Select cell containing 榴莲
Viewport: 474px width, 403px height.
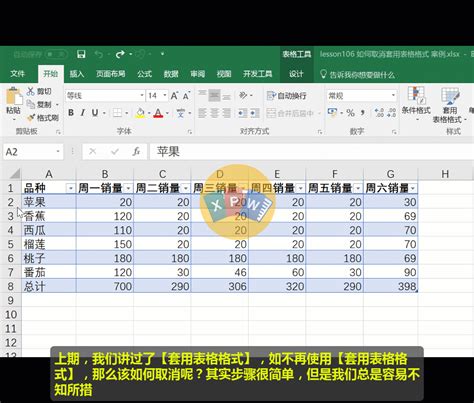pyautogui.click(x=49, y=244)
